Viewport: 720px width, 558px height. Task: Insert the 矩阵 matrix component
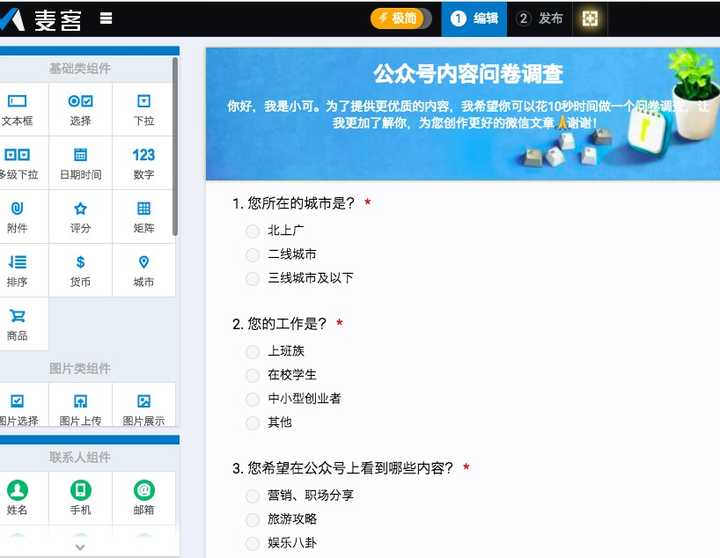click(x=143, y=217)
